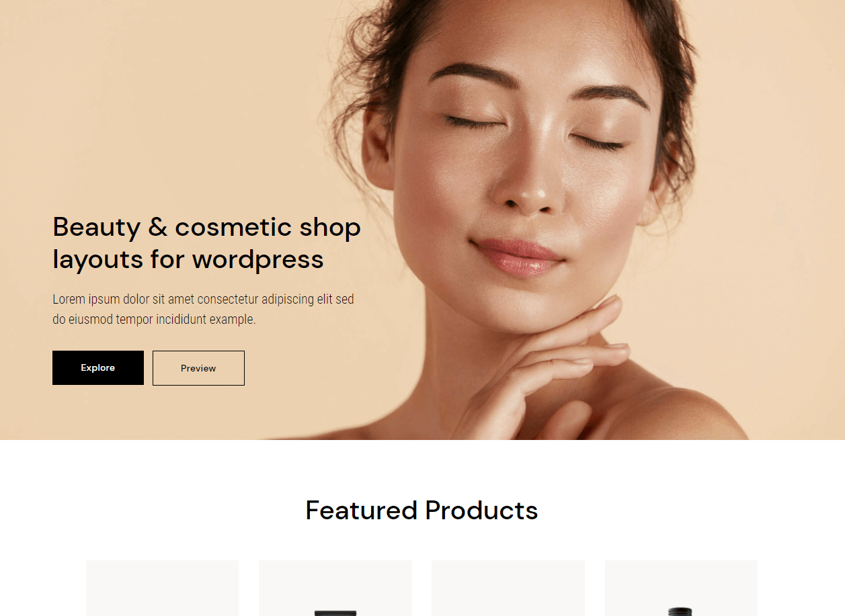Image resolution: width=845 pixels, height=616 pixels.
Task: Click the dark product top in second card
Action: click(x=335, y=613)
